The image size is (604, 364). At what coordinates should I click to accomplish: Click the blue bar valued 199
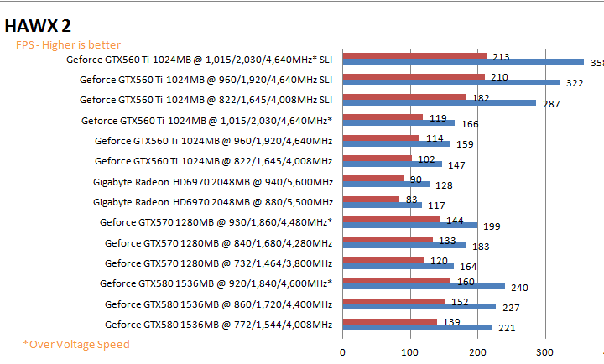tap(410, 226)
